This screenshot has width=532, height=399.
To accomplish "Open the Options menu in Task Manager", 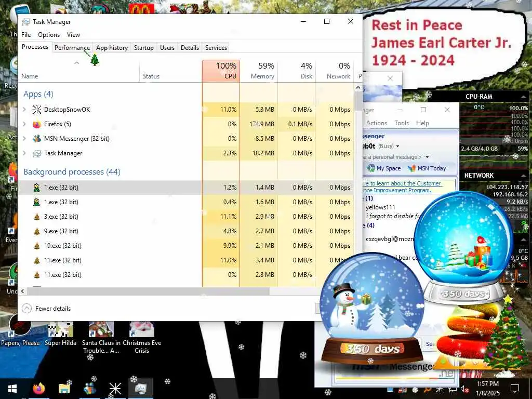I will (x=49, y=35).
